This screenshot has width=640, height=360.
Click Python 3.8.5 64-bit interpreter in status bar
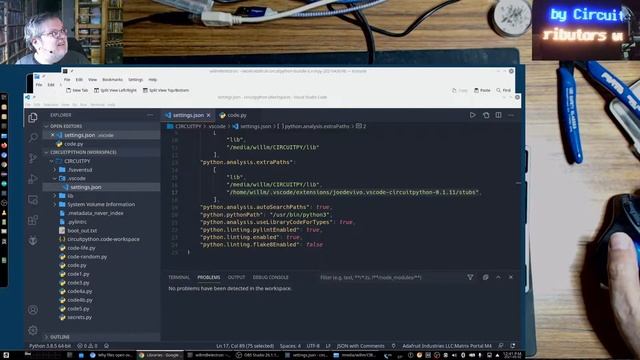tap(50, 346)
